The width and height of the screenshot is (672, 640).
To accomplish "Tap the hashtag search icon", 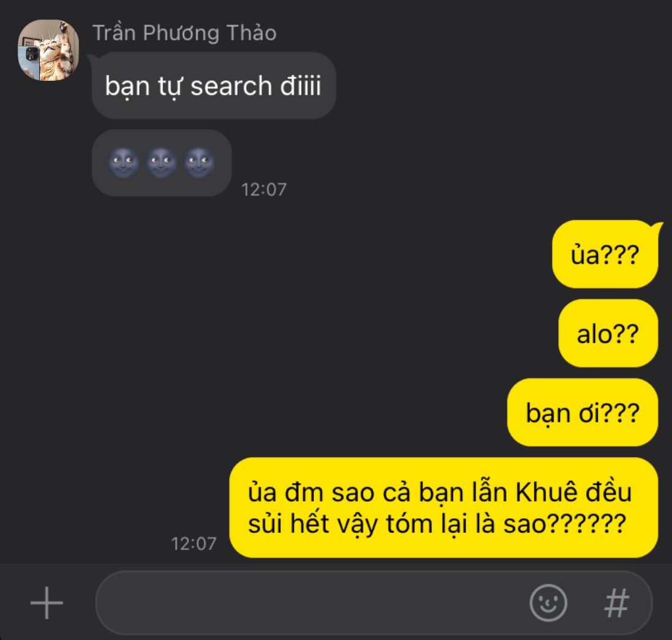I will click(617, 603).
